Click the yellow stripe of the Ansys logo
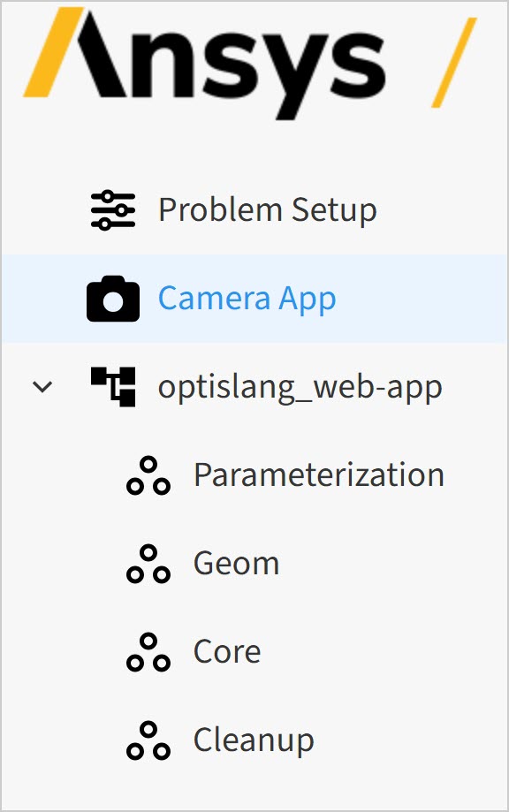The height and width of the screenshot is (812, 509). tap(53, 52)
